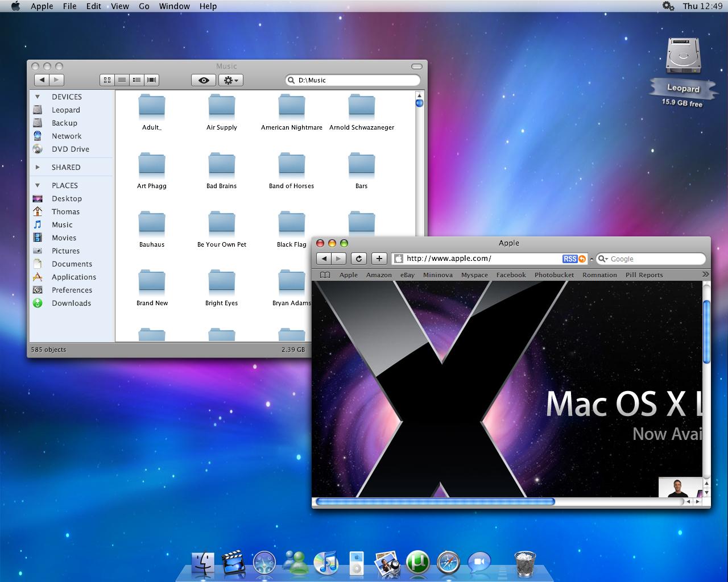Open the Trash in the dock

coord(524,563)
